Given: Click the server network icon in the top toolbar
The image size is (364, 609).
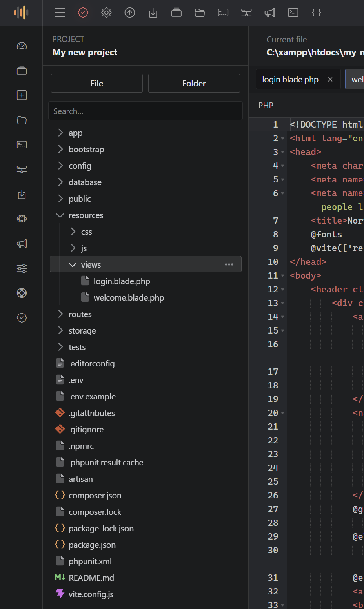Looking at the screenshot, I should click(246, 13).
